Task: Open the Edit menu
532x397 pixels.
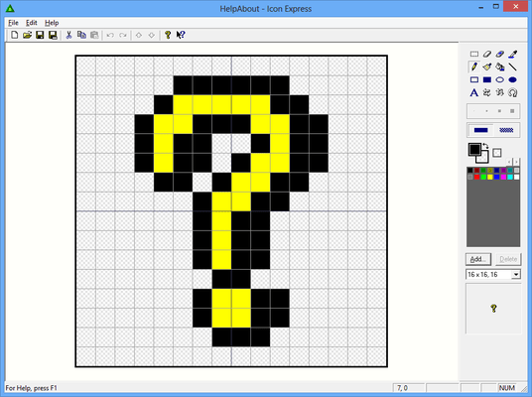Action: [x=31, y=23]
